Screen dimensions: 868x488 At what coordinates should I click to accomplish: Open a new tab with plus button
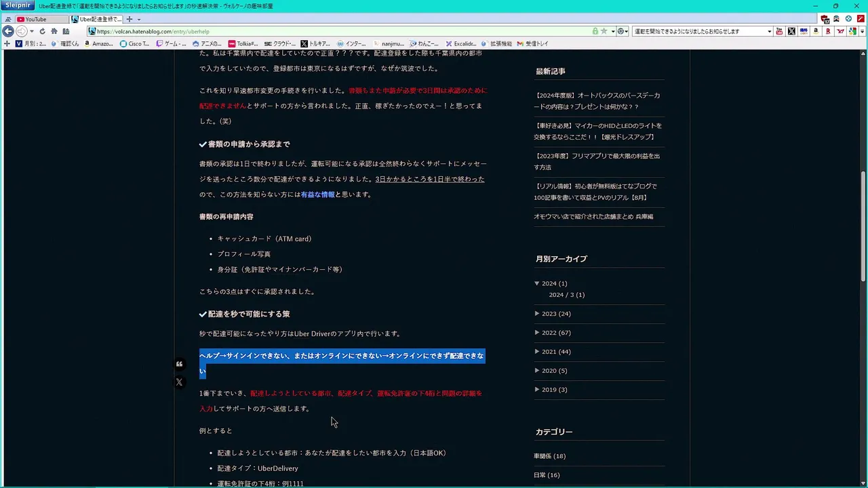pyautogui.click(x=130, y=19)
